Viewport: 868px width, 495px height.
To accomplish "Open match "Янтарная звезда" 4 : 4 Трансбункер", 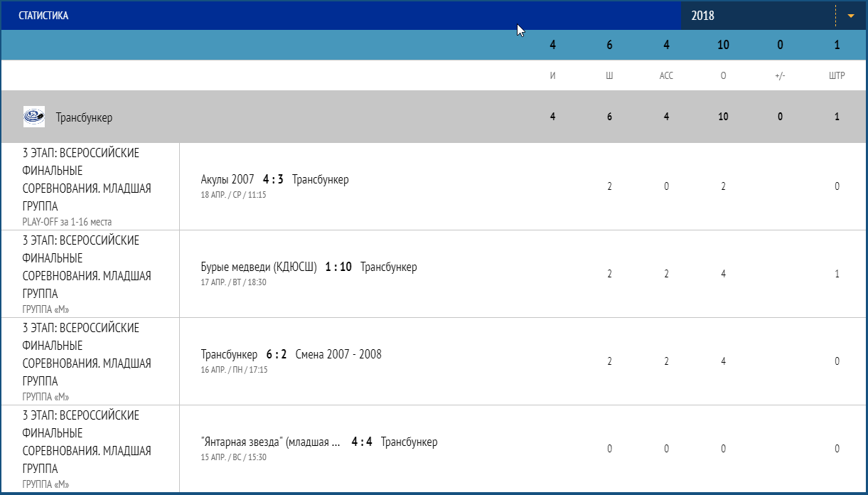I will [319, 442].
